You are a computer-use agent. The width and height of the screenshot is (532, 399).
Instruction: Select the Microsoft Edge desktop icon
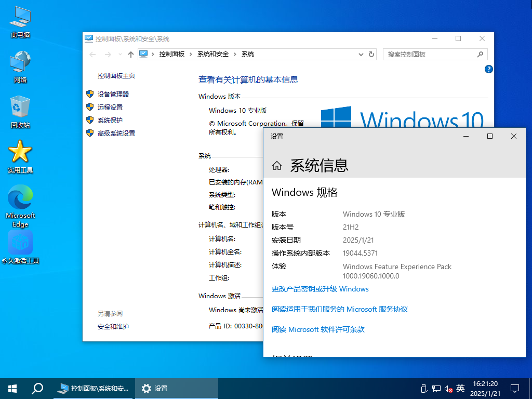click(20, 206)
